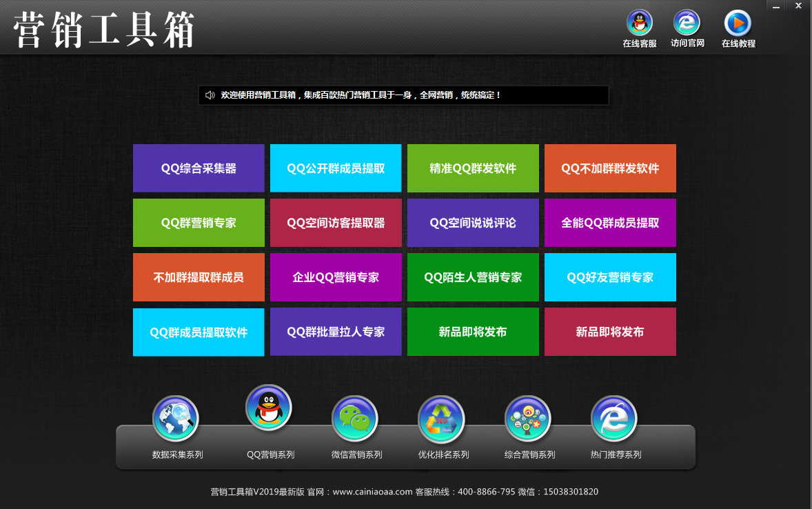Click the crimson 新品即将发布 tile

[x=611, y=332]
